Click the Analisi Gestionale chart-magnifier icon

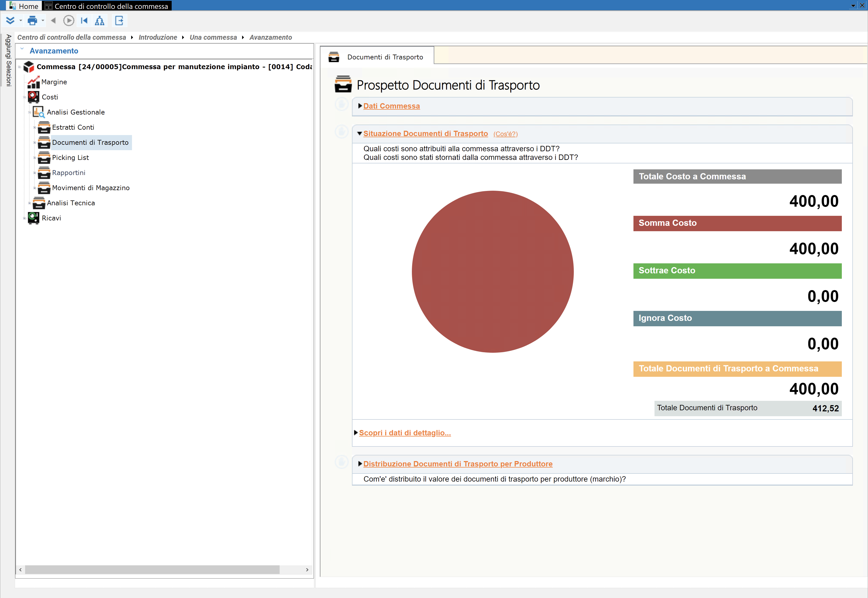39,112
